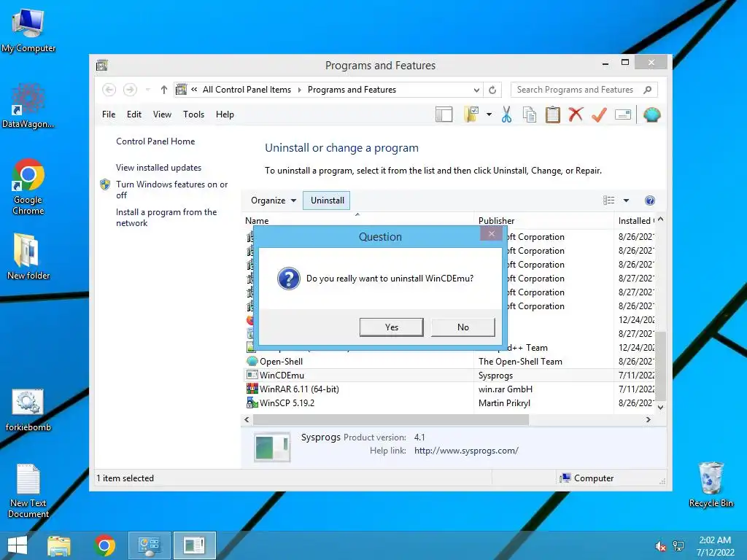Open the File menu
The image size is (747, 560).
tap(109, 114)
